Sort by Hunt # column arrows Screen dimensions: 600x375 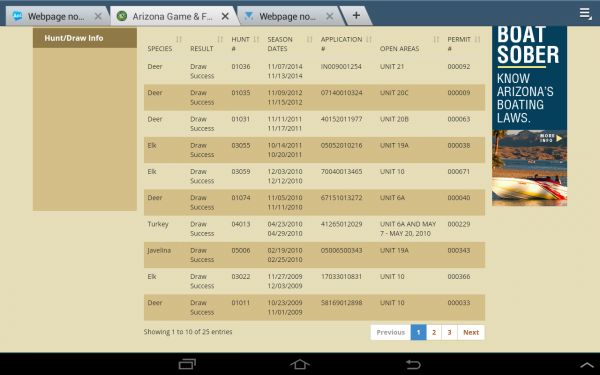point(256,39)
